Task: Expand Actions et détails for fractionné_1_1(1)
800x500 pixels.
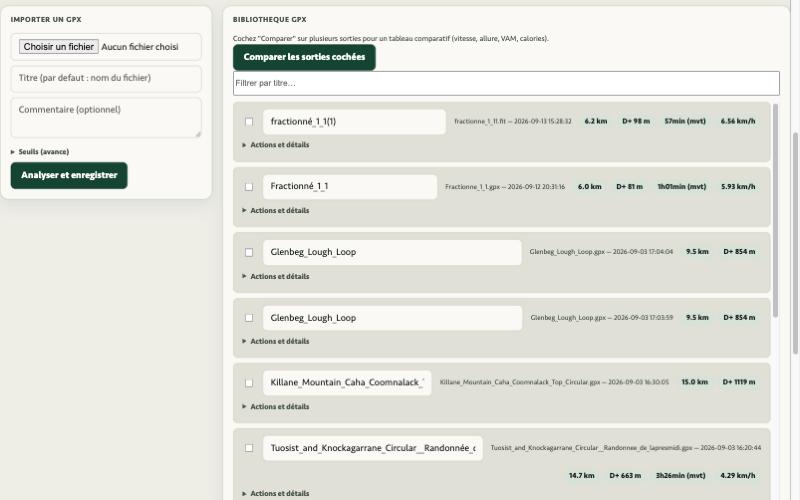Action: pos(276,145)
